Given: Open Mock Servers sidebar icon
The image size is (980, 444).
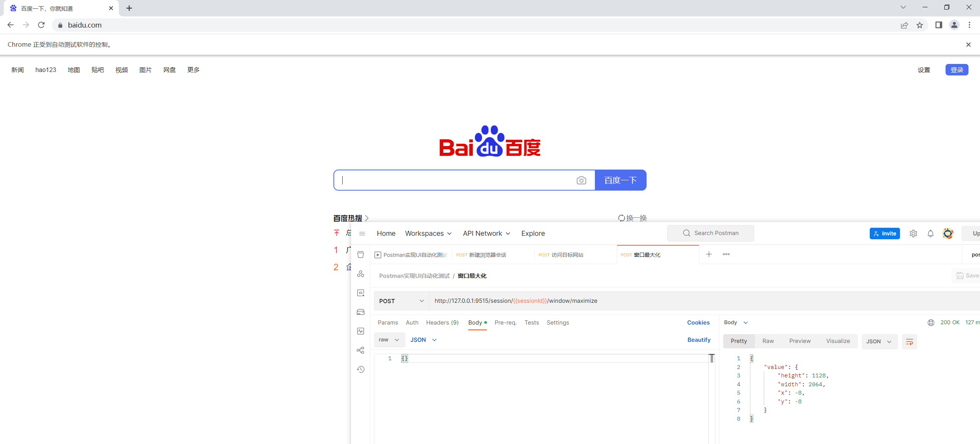Looking at the screenshot, I should [x=361, y=312].
